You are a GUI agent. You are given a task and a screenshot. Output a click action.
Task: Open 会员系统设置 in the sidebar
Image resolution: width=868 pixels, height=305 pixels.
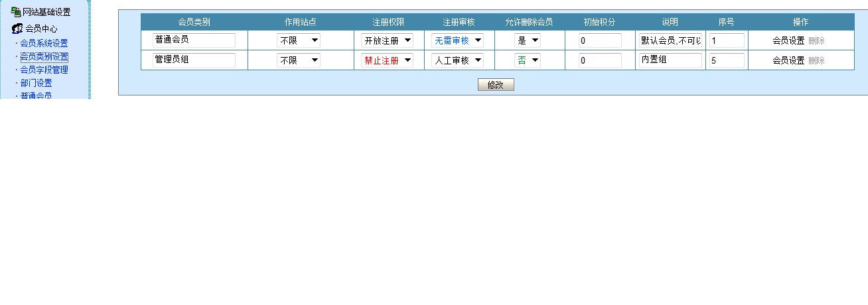click(44, 43)
